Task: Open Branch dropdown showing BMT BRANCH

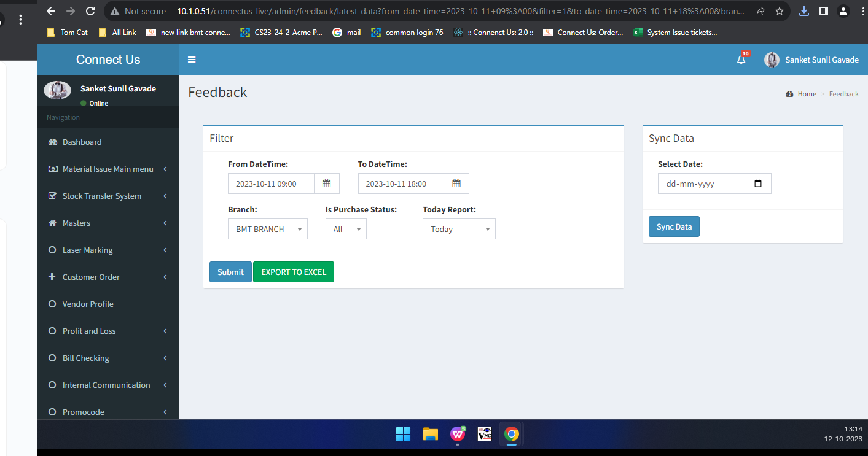Action: (x=268, y=229)
